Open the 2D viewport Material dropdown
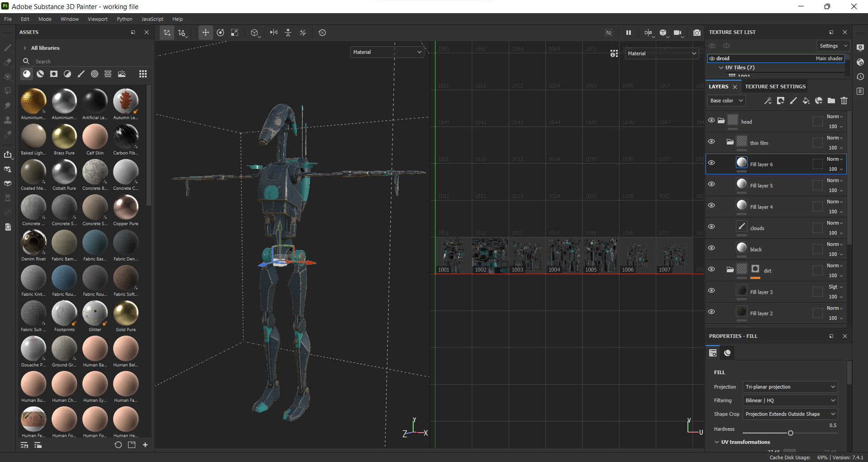Image resolution: width=868 pixels, height=462 pixels. [x=662, y=53]
